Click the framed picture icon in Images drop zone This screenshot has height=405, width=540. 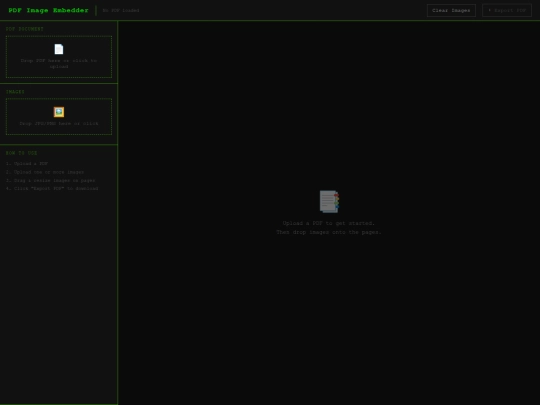tap(59, 112)
